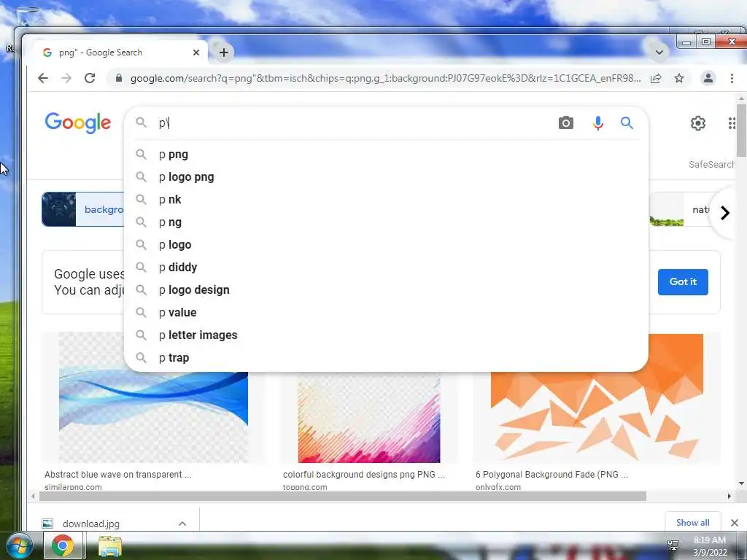Open Google apps grid
The image size is (747, 560).
tap(732, 123)
